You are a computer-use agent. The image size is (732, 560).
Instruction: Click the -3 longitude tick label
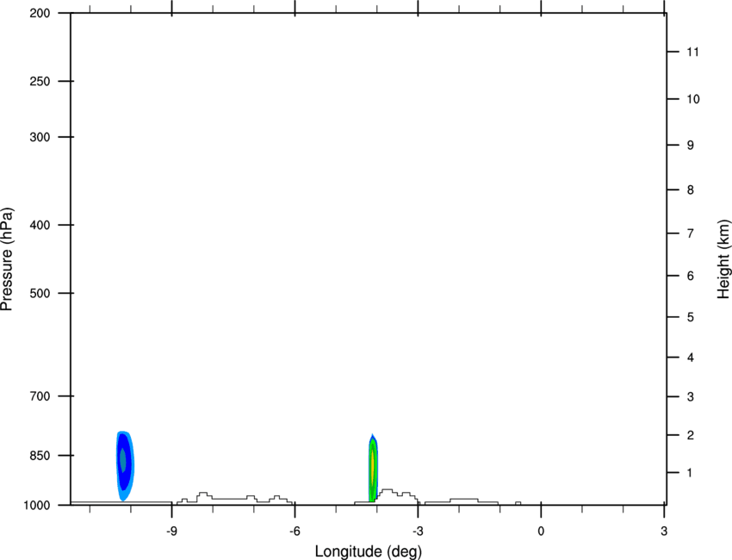click(x=418, y=532)
